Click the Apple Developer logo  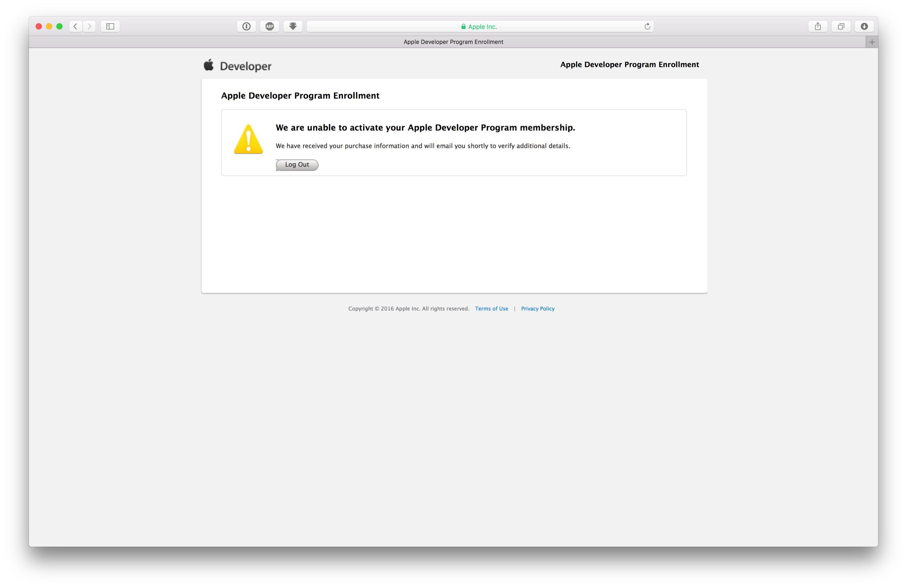(x=237, y=65)
